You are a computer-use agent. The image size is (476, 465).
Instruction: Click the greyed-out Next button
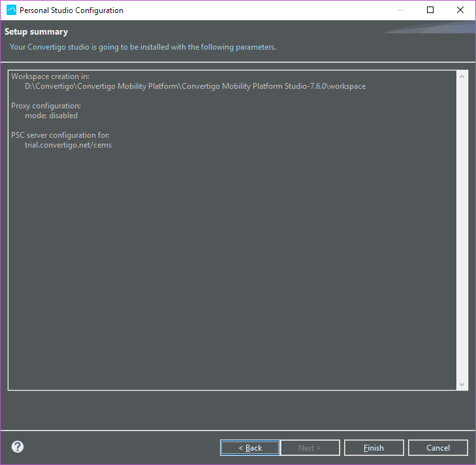[309, 447]
